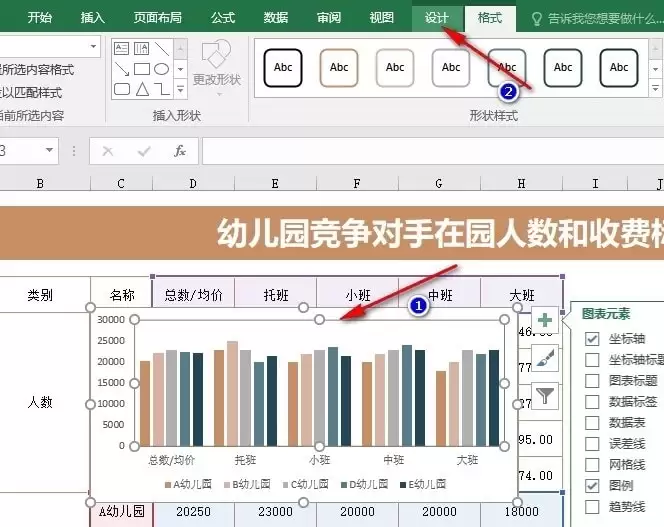664x527 pixels.
Task: Open the chart element selector dropdown
Action: [94, 46]
